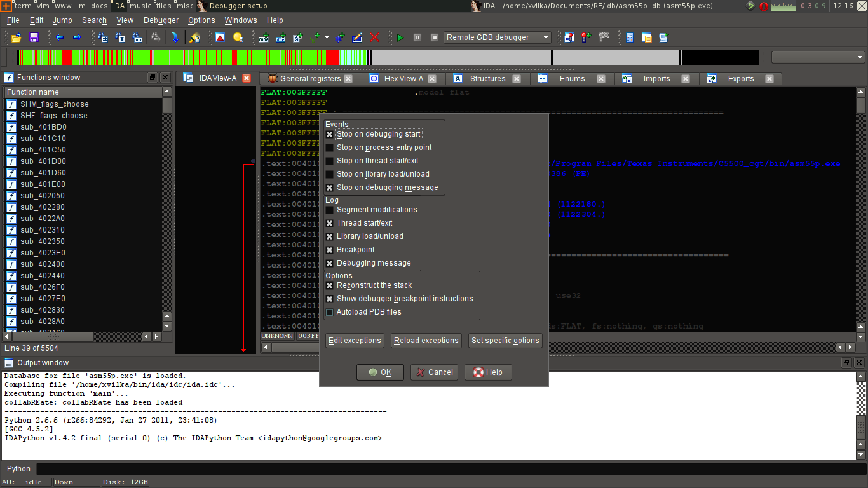
Task: Open the empty combo box at navigation bar right
Action: [x=818, y=57]
